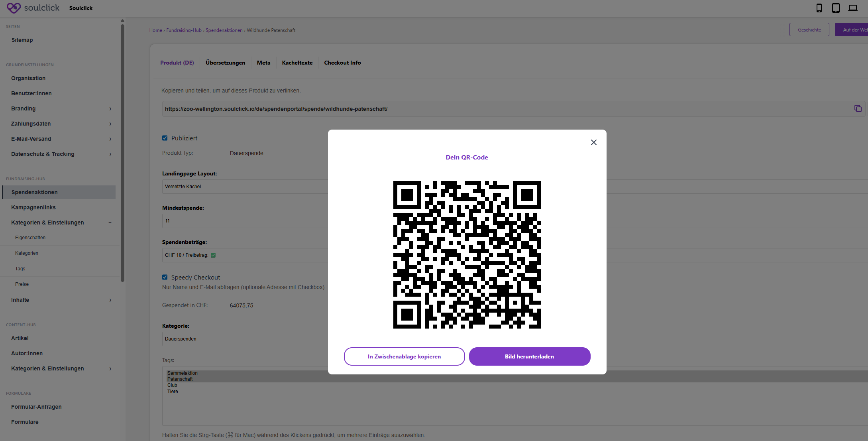Image resolution: width=868 pixels, height=441 pixels.
Task: Expand the E-Mail-Versand menu
Action: (110, 139)
